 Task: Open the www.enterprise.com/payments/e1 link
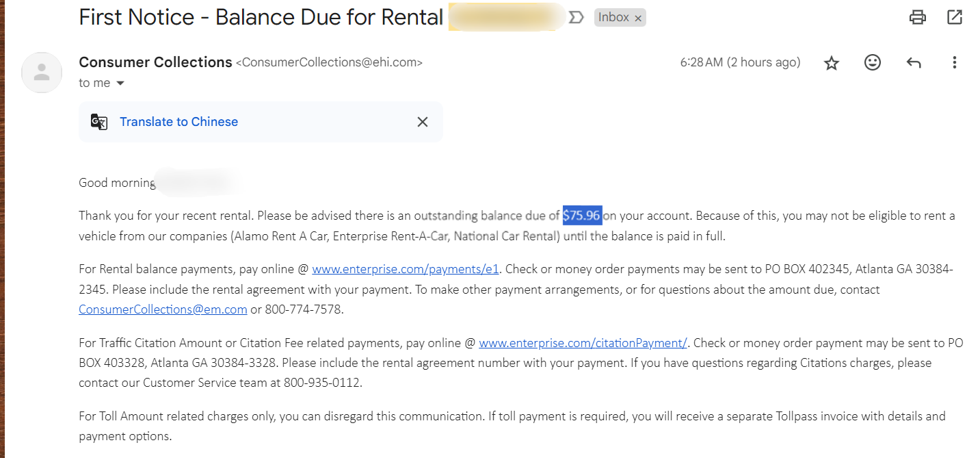[x=406, y=269]
